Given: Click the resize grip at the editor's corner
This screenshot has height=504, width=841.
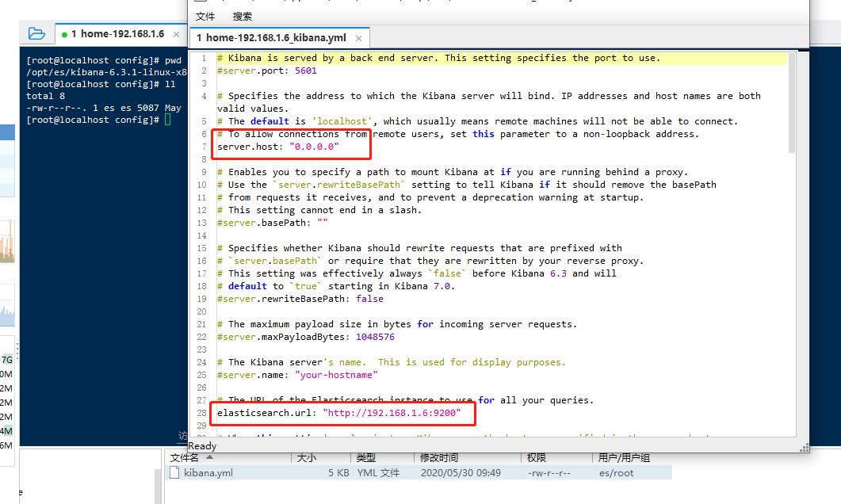Looking at the screenshot, I should click(x=805, y=448).
